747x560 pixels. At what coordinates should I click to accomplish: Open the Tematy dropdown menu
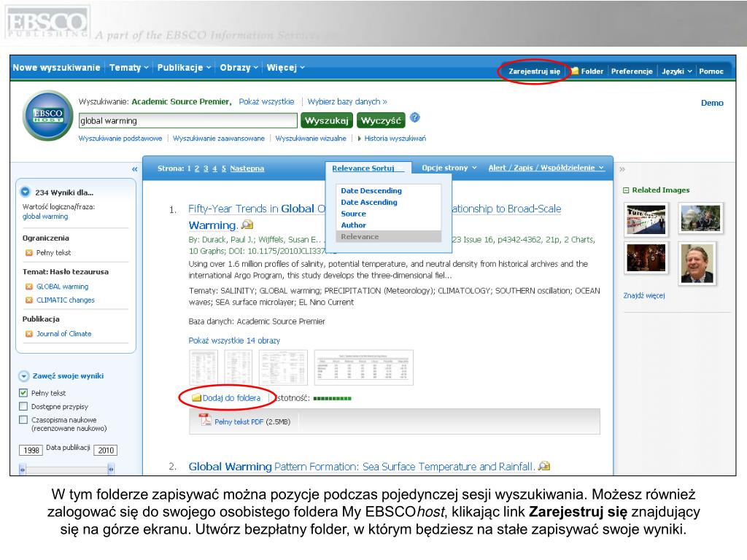pos(128,68)
